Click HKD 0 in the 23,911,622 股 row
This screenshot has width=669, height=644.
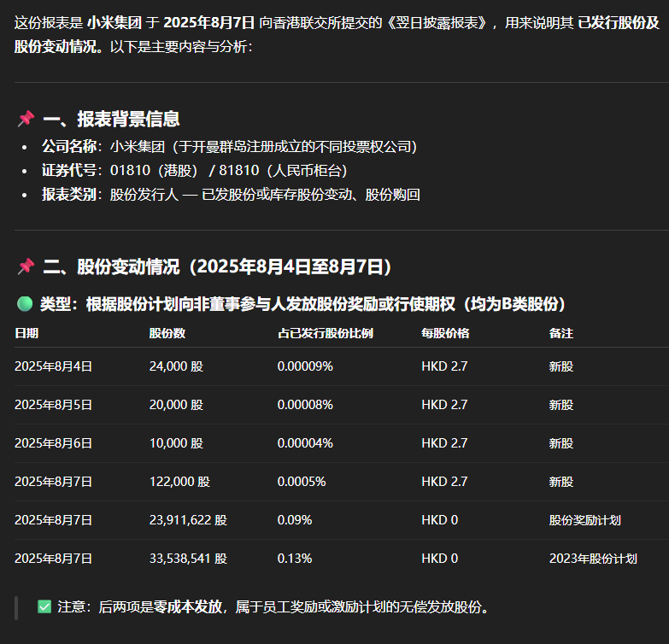point(440,520)
